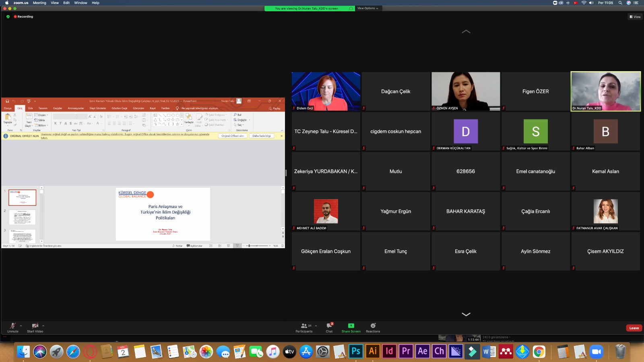
Task: Open Adobe Illustrator from the dock
Action: click(x=373, y=352)
